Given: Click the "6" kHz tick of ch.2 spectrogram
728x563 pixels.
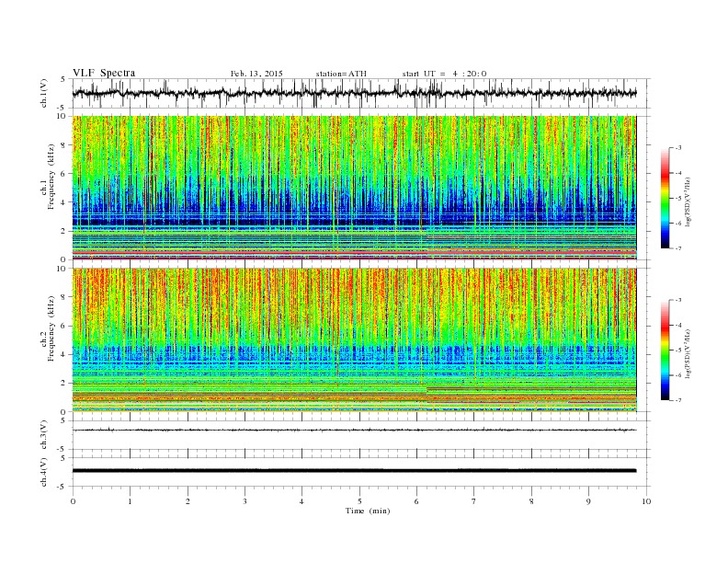Looking at the screenshot, I should click(x=64, y=326).
